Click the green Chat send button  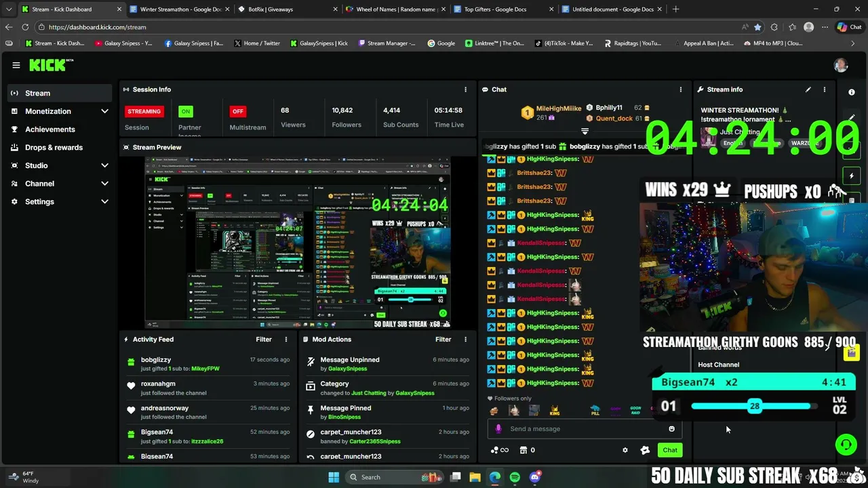(x=670, y=450)
